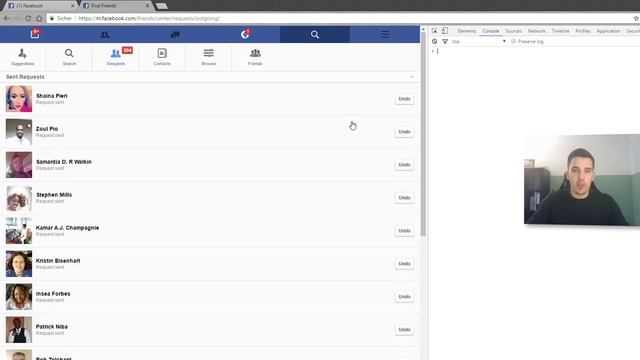
Task: Bookmark page with star icon
Action: pyautogui.click(x=636, y=18)
